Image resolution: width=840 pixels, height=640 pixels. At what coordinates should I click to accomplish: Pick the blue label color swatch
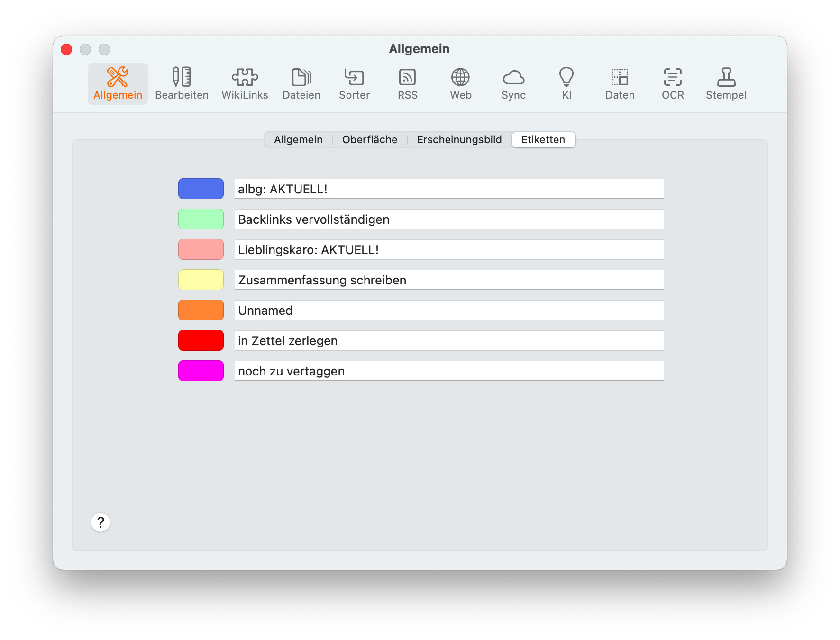(x=201, y=189)
